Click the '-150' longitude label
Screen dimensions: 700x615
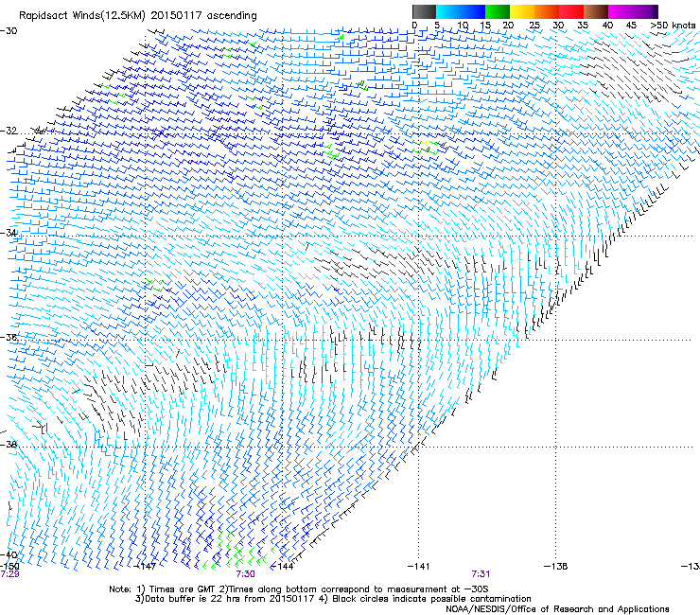click(9, 566)
